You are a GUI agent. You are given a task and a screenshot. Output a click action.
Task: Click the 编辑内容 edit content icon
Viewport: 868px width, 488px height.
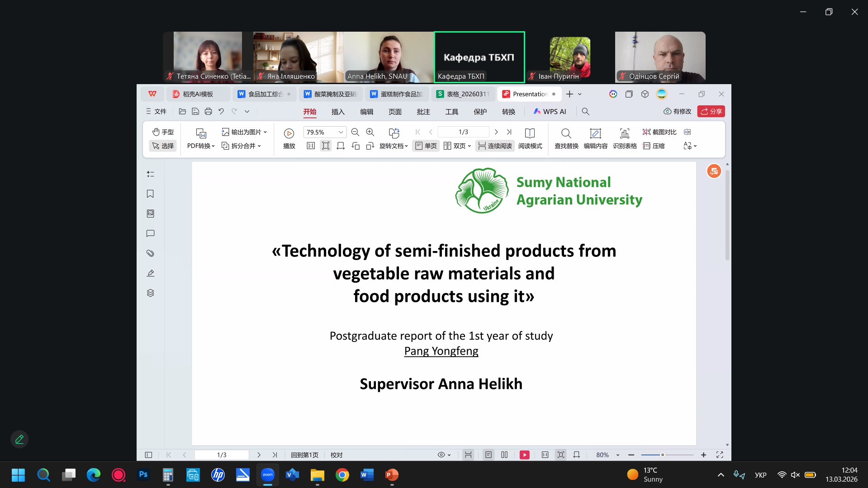(x=595, y=138)
